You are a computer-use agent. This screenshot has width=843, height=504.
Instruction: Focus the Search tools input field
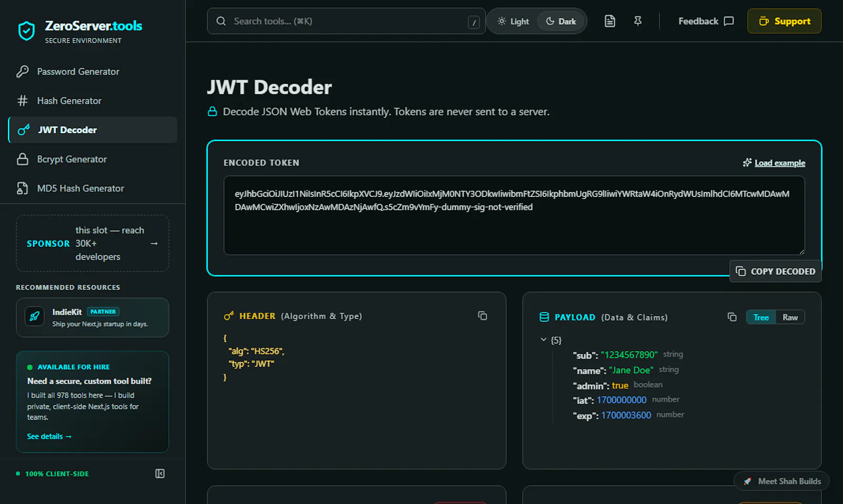tap(346, 21)
